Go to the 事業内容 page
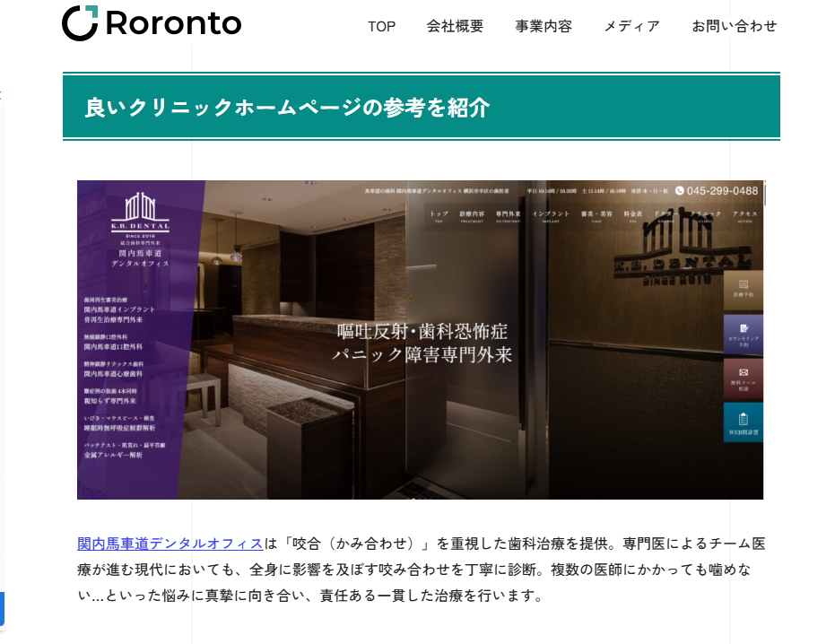835x644 pixels. click(x=543, y=27)
